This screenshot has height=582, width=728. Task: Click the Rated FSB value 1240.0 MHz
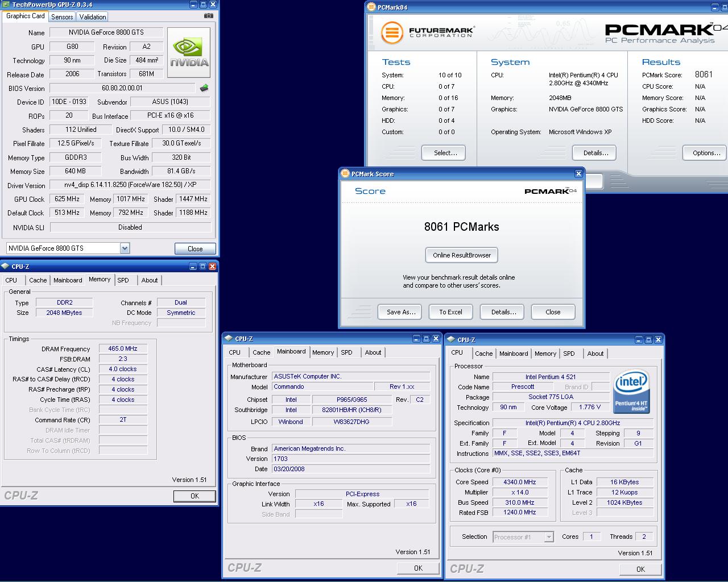[x=520, y=513]
